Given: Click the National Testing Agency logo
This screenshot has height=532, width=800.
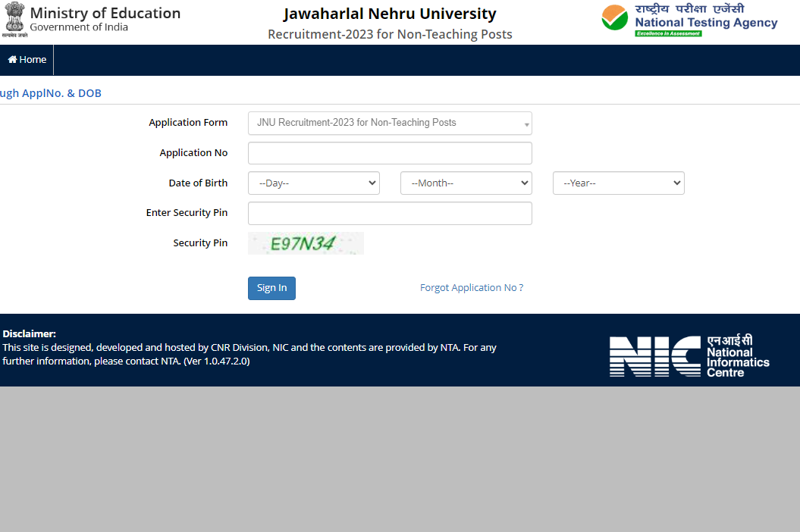Looking at the screenshot, I should (x=689, y=20).
